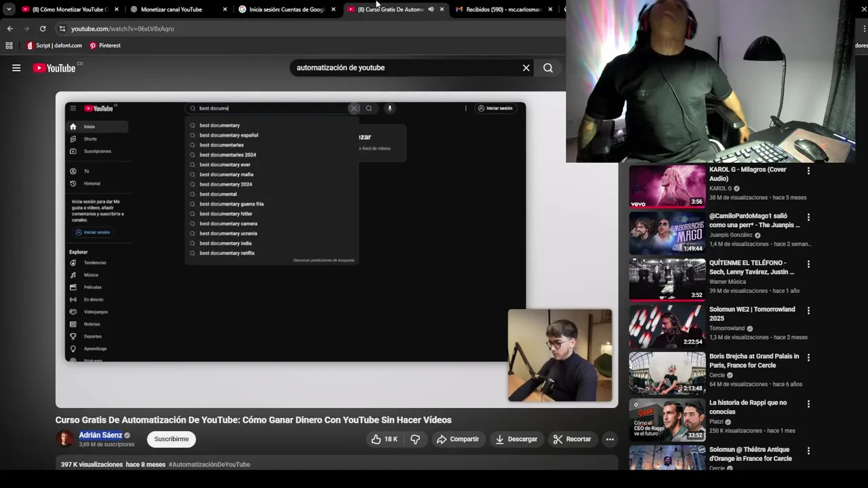The image size is (868, 488).
Task: Click the 397 K visualizaciones text
Action: [x=92, y=464]
